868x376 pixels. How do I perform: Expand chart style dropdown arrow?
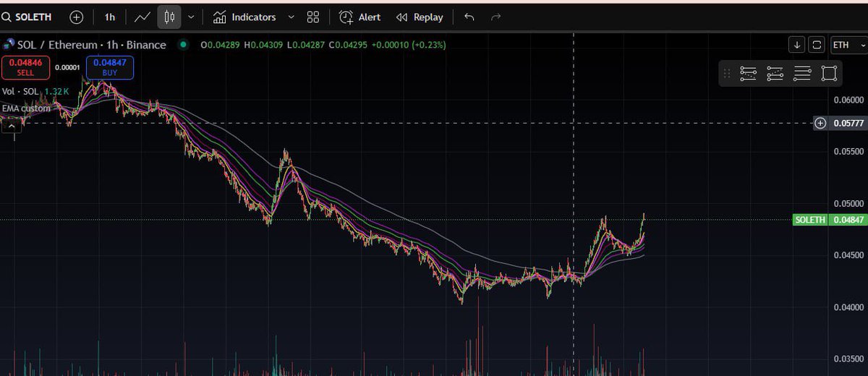191,17
